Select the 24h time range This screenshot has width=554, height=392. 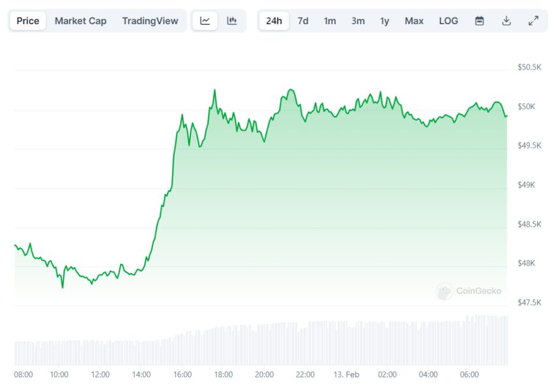coord(274,21)
